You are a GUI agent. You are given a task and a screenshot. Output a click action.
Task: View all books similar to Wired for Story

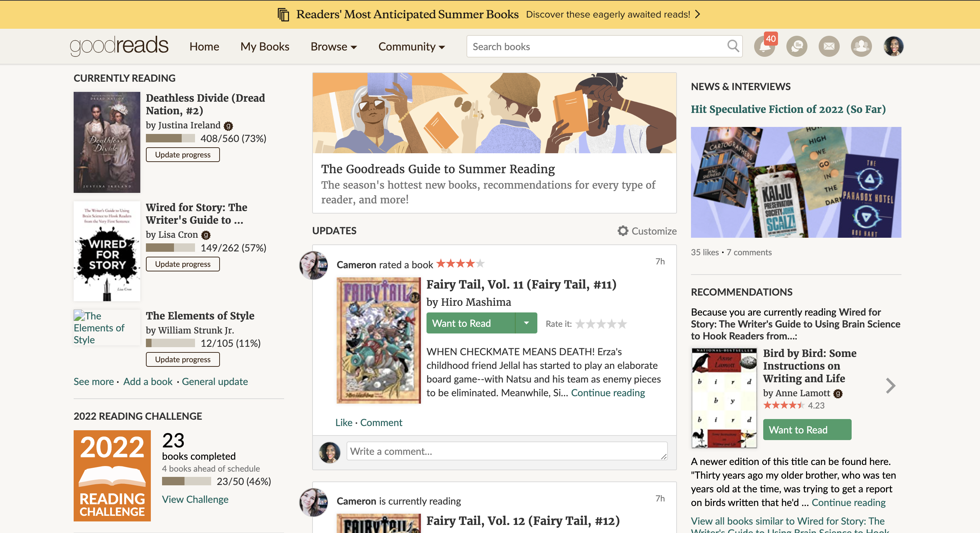(790, 525)
